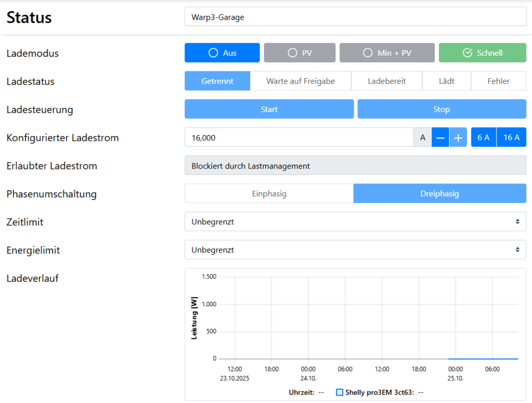Viewport: 532px width, 403px height.
Task: Set charging current to 6 A
Action: [x=483, y=138]
